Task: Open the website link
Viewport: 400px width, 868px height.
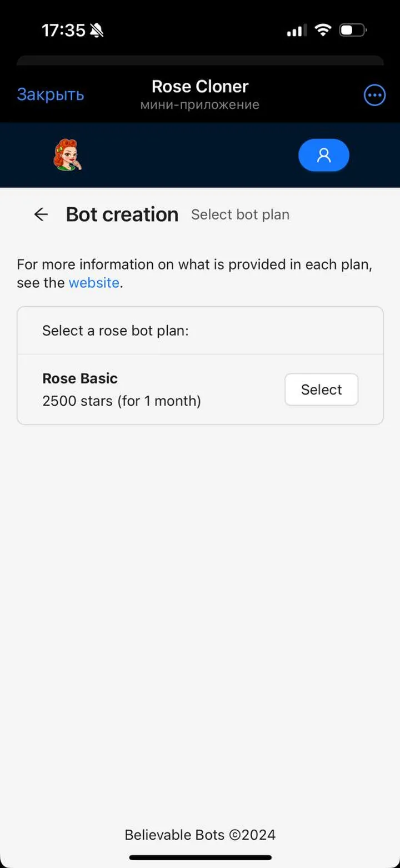Action: (93, 283)
